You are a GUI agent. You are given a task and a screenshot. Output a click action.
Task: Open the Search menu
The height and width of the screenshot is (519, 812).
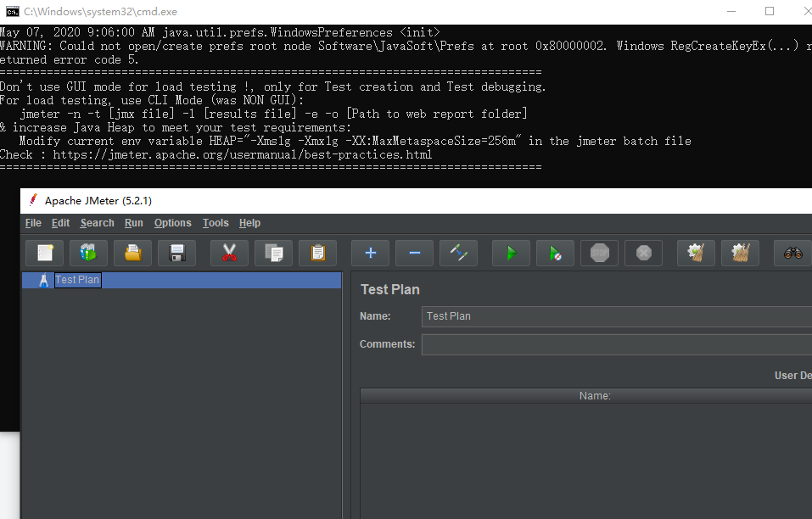[x=97, y=223]
